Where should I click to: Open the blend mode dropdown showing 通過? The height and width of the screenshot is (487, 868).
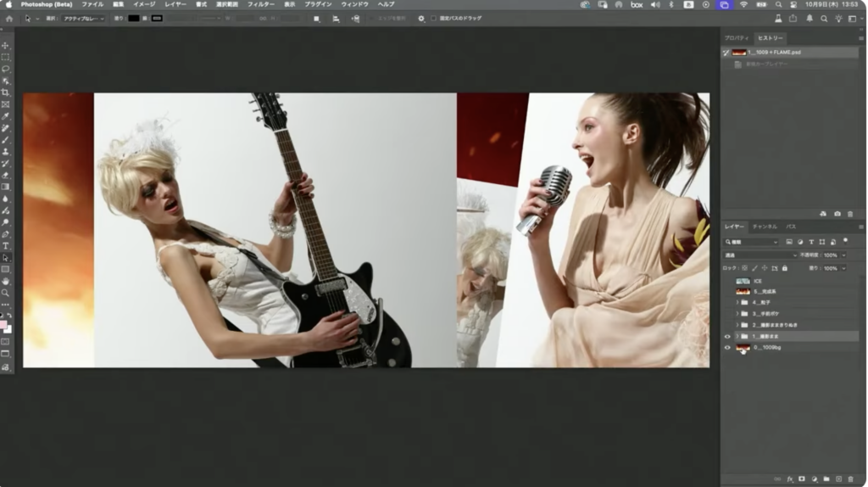click(x=759, y=255)
